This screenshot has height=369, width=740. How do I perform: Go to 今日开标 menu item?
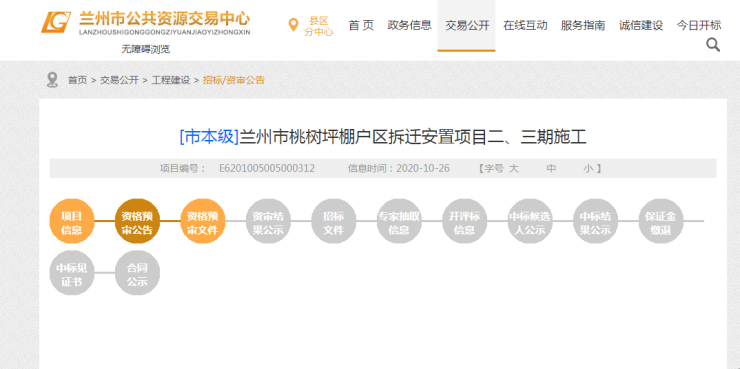[699, 25]
